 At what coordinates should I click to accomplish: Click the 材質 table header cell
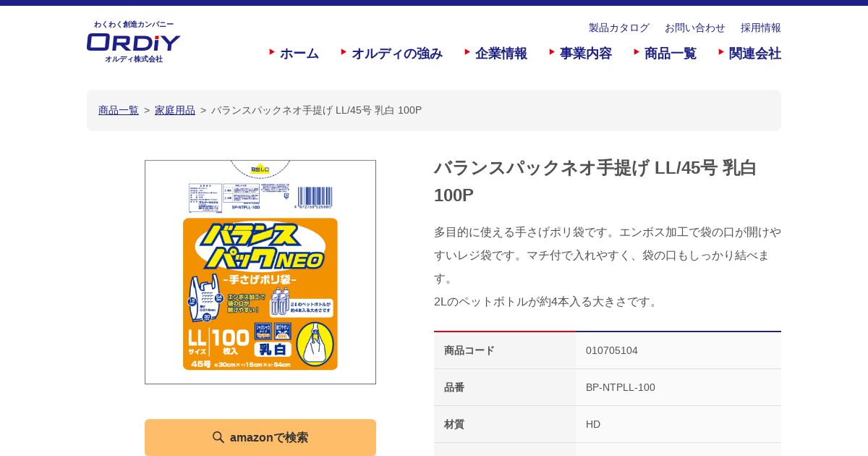pos(505,424)
